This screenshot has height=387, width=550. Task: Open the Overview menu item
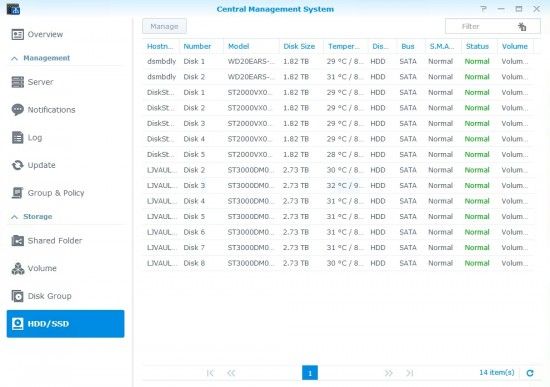pos(66,34)
